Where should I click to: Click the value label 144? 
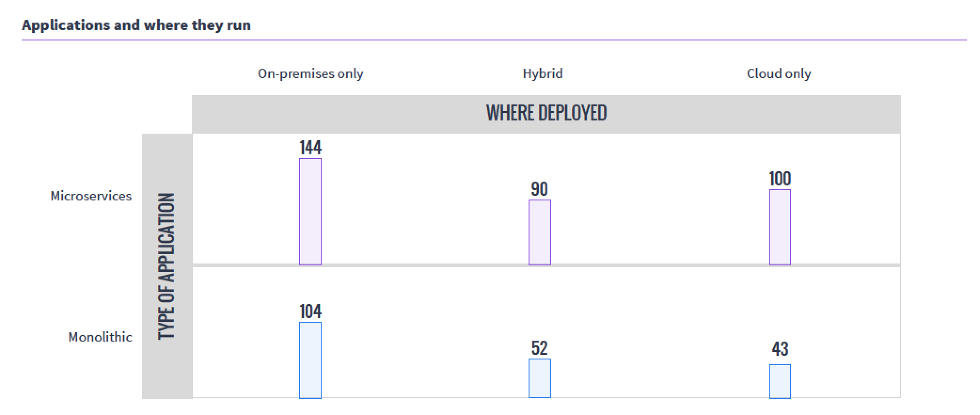(310, 148)
